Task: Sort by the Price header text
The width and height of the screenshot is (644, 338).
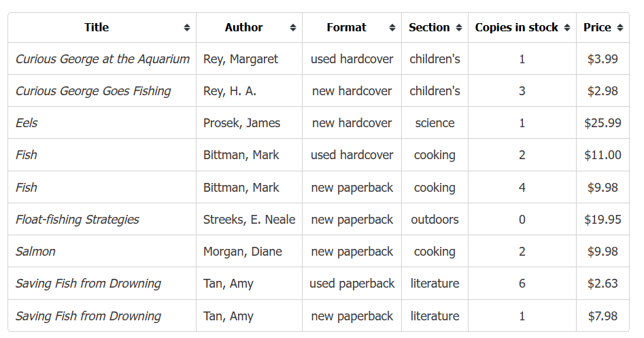Action: [x=597, y=28]
